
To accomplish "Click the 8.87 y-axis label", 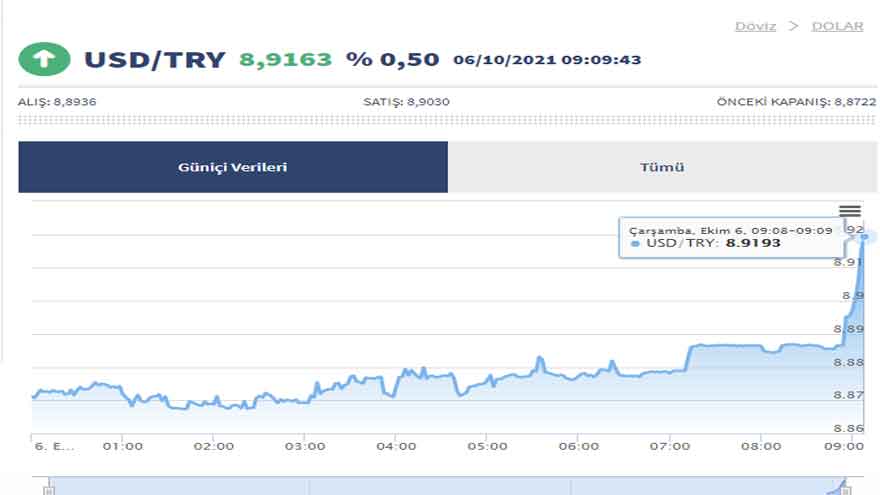I will pos(849,395).
